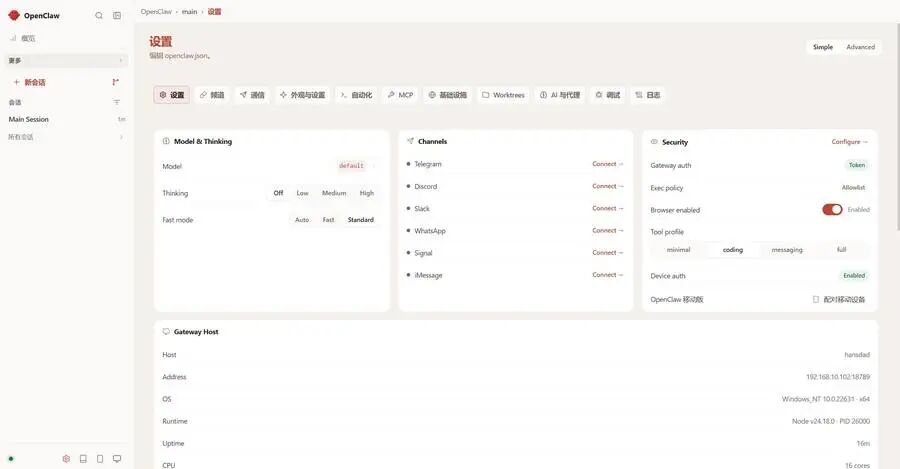Click the Model & Thinking header icon

pos(166,141)
